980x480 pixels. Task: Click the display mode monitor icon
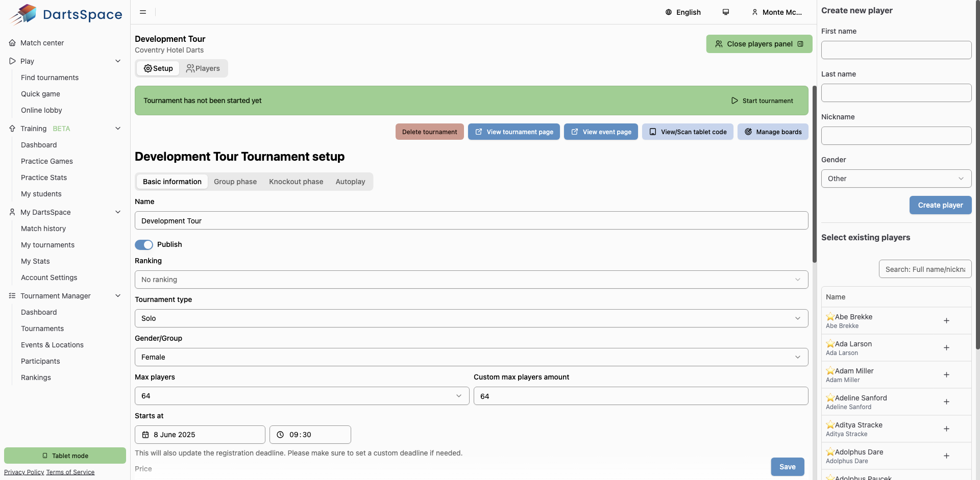725,12
